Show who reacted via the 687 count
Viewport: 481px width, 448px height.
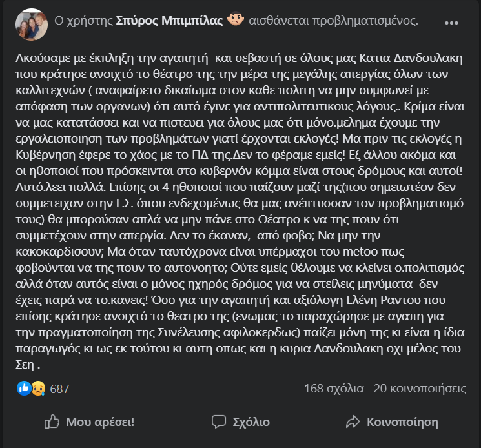[59, 389]
